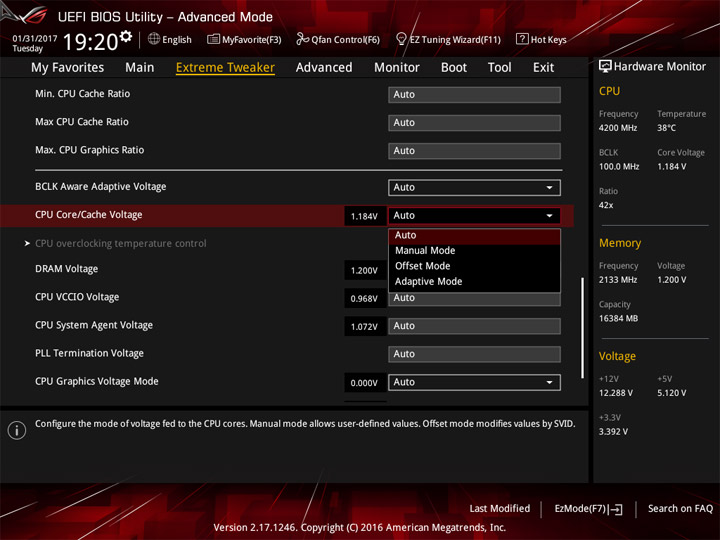Open the Monitor tab
The width and height of the screenshot is (720, 540).
point(397,68)
